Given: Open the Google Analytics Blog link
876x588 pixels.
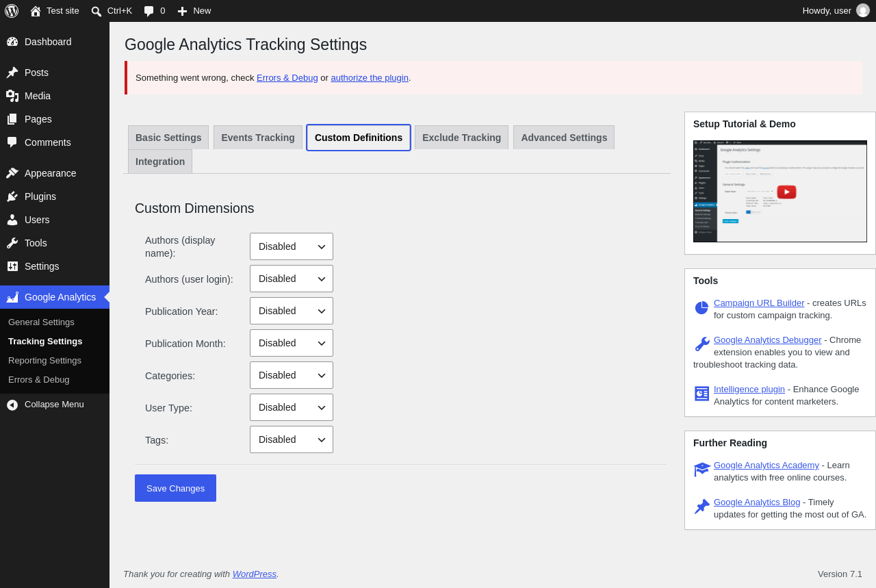Looking at the screenshot, I should pos(757,502).
